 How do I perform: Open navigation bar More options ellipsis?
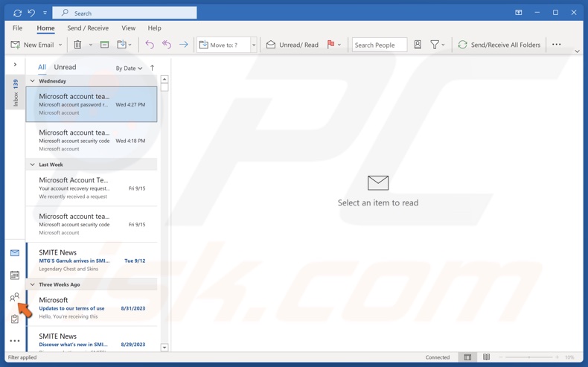tap(15, 341)
